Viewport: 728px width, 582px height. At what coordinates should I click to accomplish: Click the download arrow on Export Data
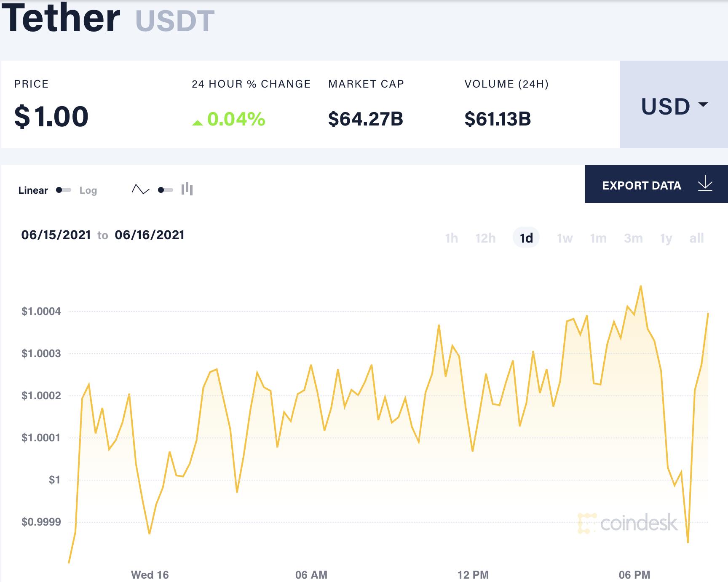[x=705, y=184]
